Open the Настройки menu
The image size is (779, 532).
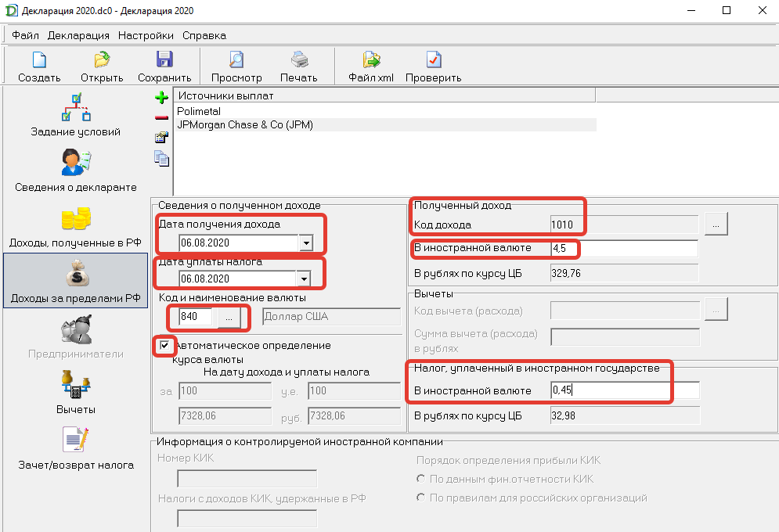146,35
